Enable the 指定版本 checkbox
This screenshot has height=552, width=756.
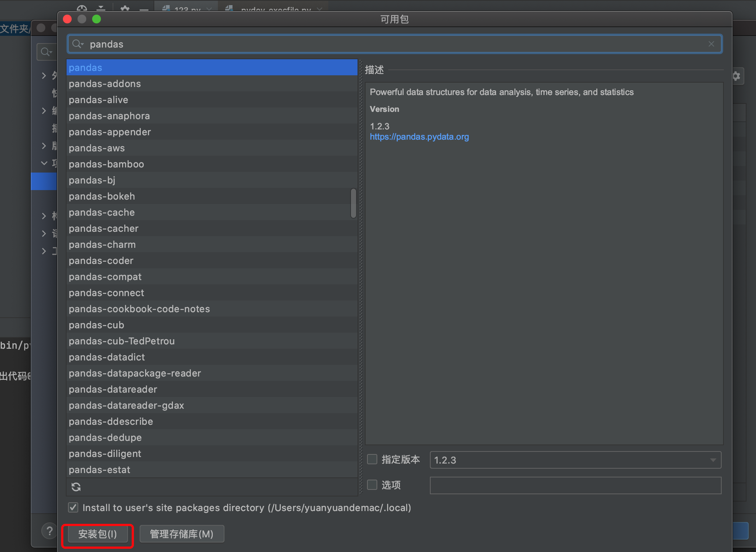372,459
